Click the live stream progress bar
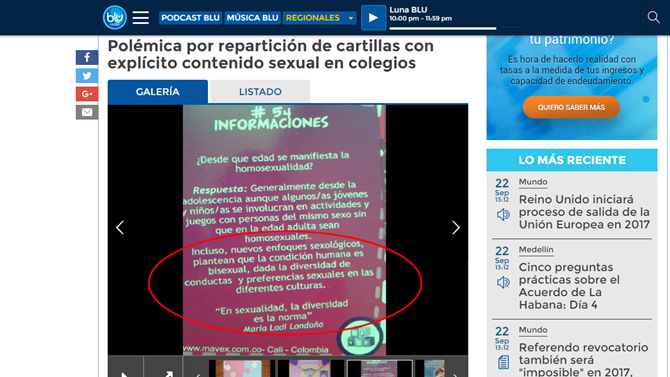 click(443, 28)
